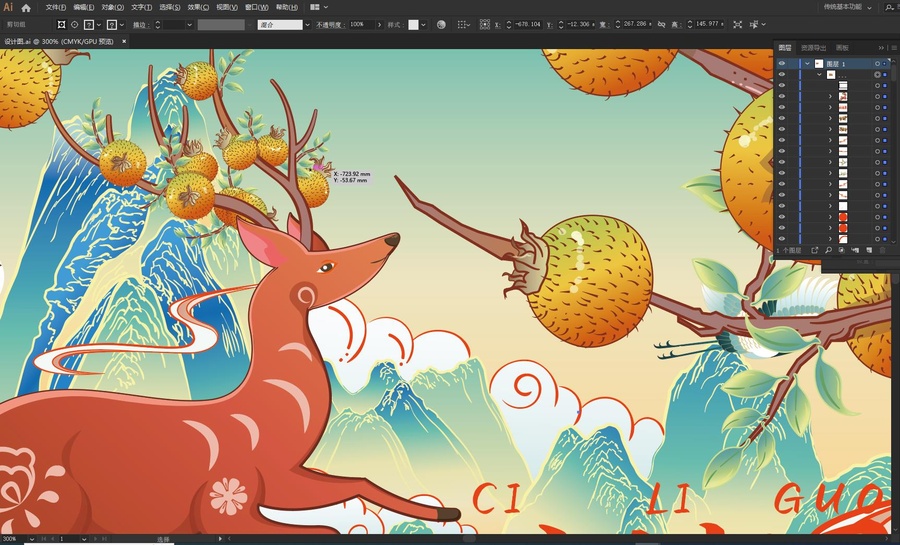Open the 效果(C) menu
900x545 pixels.
point(198,7)
